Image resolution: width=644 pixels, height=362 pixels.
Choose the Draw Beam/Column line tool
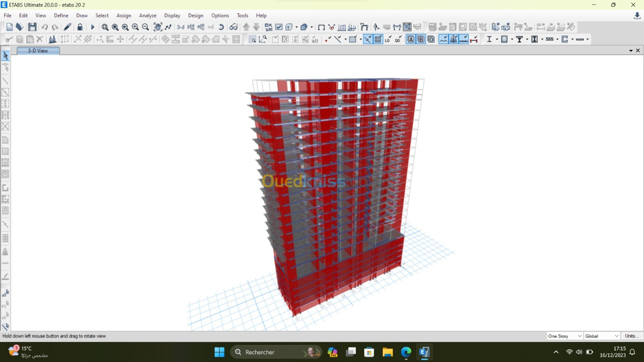pyautogui.click(x=6, y=81)
